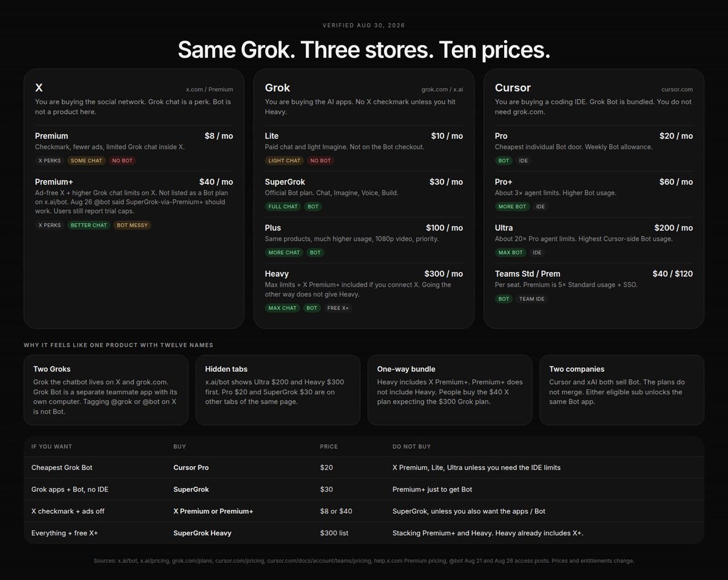Click the "MAX BOT" tag under Ultra

[x=510, y=253]
